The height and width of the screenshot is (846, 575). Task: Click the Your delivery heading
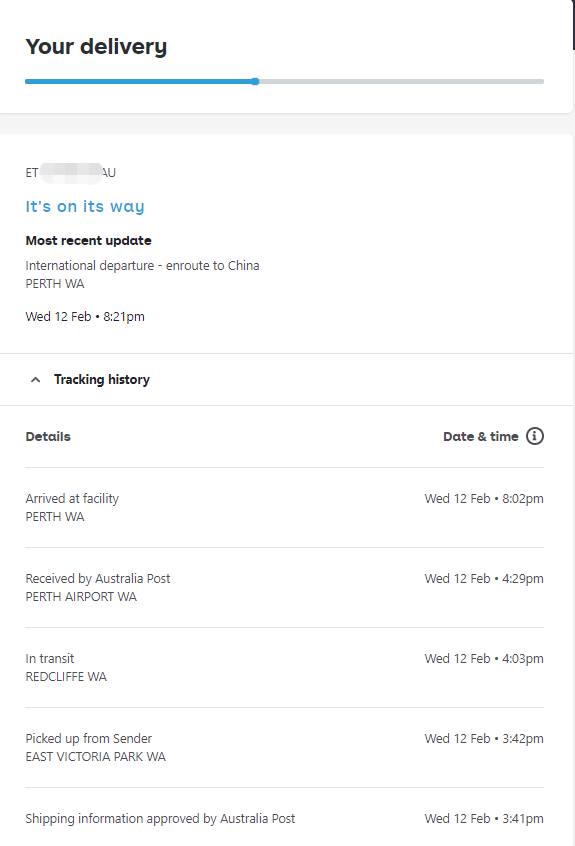(x=96, y=46)
